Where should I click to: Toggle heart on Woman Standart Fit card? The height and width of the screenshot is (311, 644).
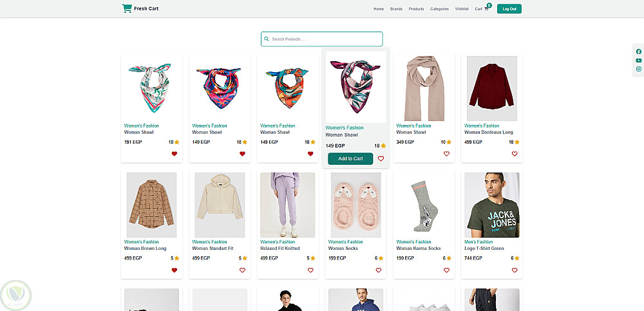(242, 270)
